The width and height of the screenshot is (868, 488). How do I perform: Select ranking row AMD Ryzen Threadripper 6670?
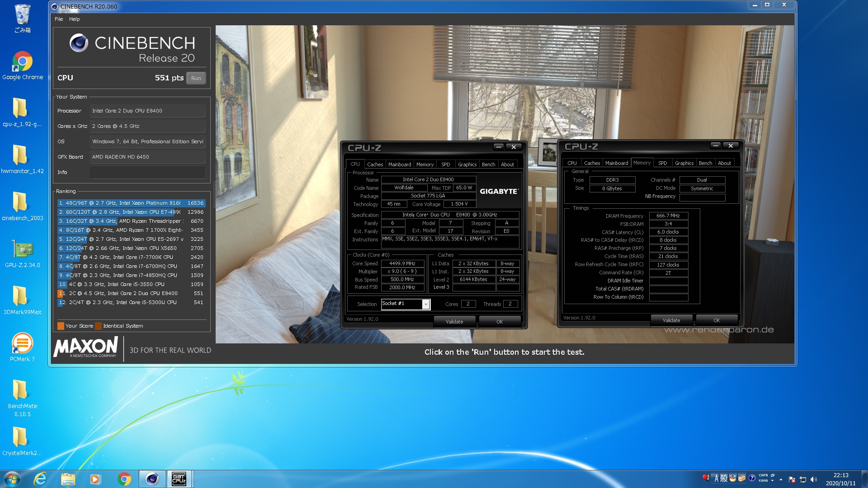pos(131,221)
